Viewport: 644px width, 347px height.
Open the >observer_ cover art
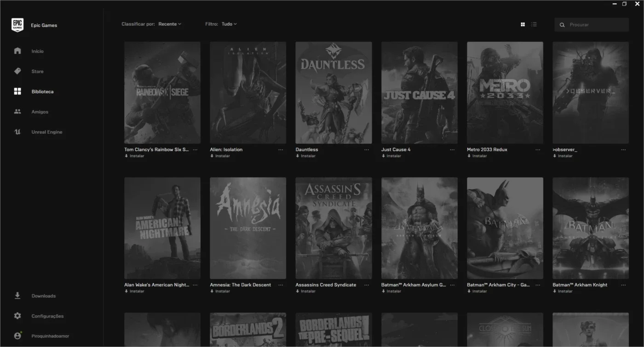(591, 93)
